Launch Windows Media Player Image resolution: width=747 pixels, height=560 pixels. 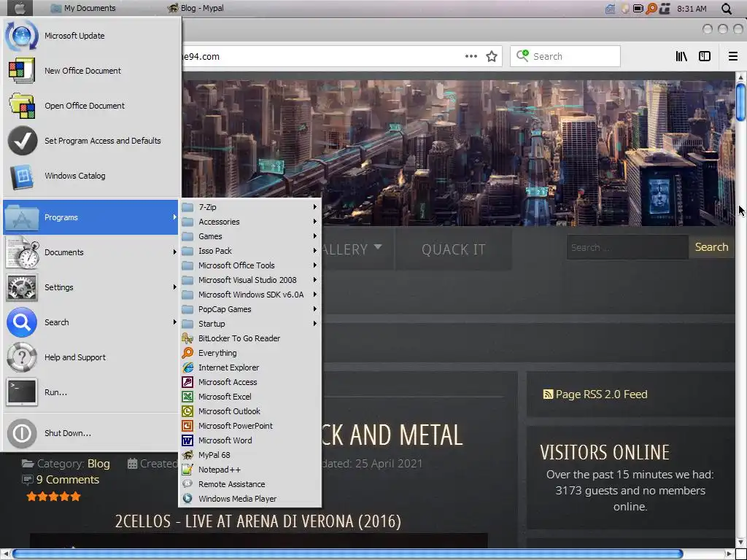250,499
